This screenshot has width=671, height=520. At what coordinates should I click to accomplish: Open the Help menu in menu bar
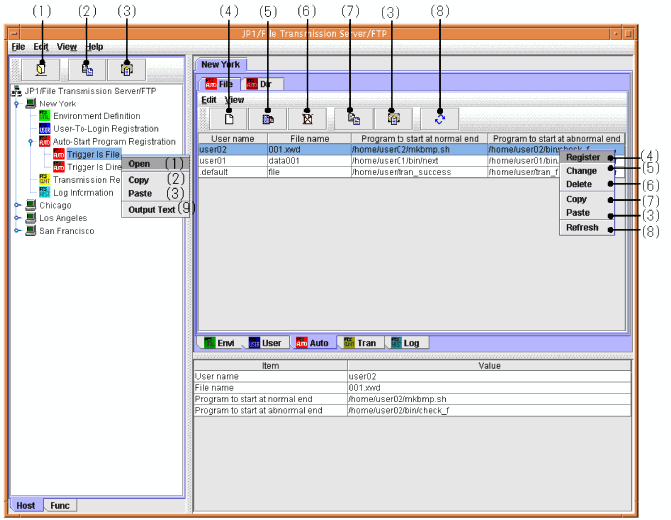(94, 47)
